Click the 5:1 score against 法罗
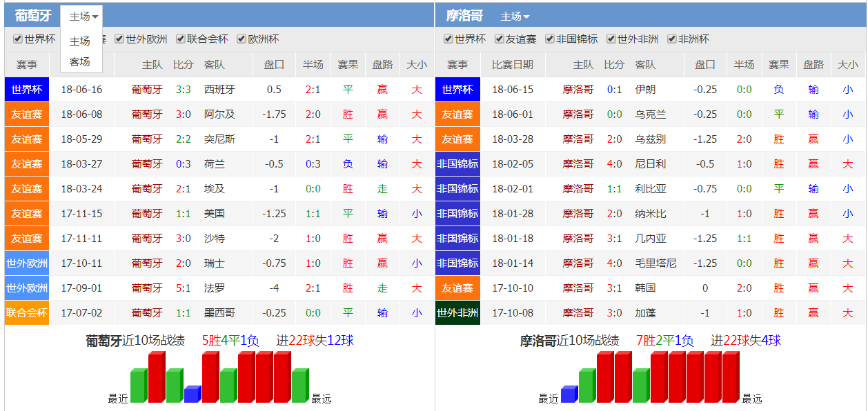Image resolution: width=868 pixels, height=411 pixels. (x=184, y=288)
